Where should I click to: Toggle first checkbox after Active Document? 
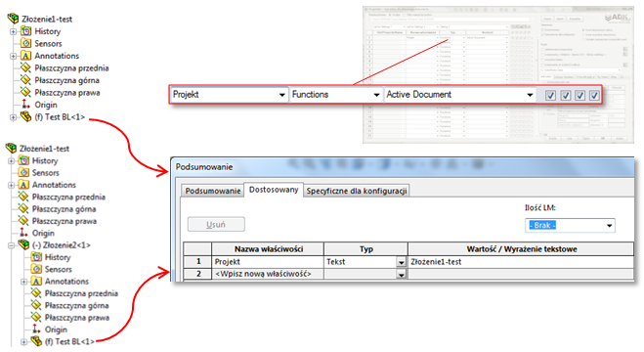[550, 95]
